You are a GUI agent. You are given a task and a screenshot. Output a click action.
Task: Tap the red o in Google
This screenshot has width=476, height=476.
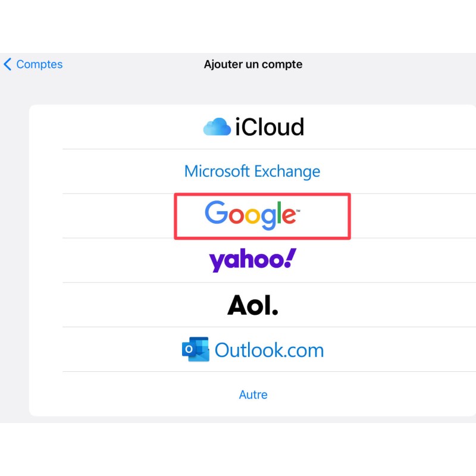(237, 216)
